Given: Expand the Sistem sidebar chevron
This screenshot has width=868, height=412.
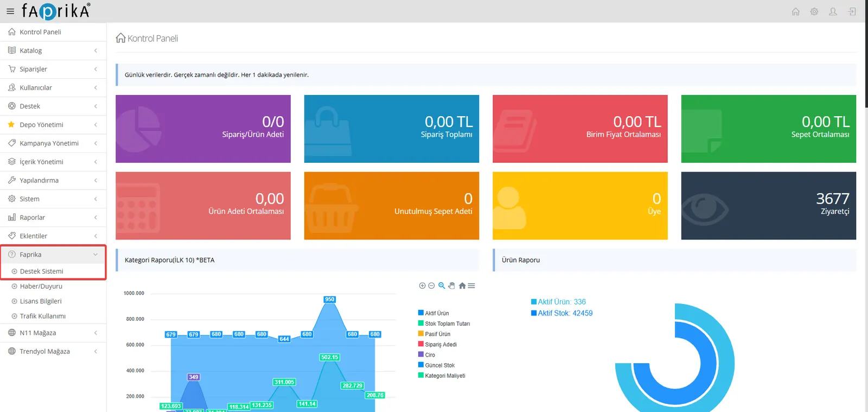Looking at the screenshot, I should pyautogui.click(x=95, y=199).
